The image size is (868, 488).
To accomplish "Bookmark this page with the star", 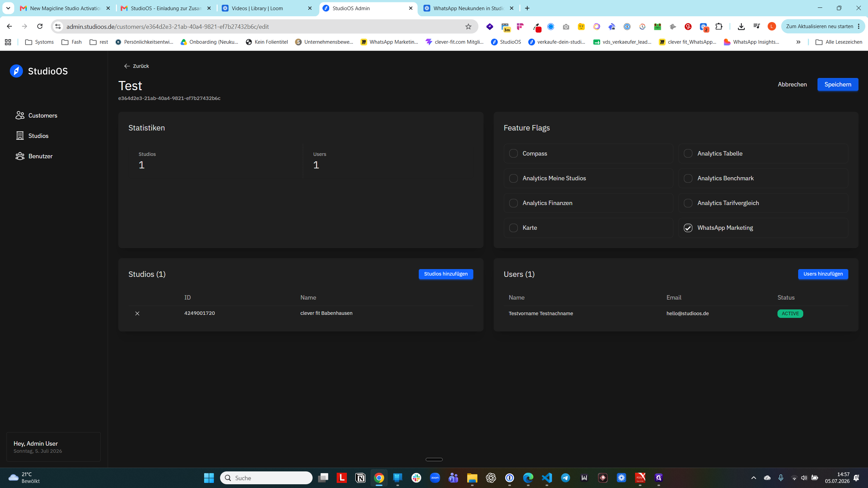I will [x=468, y=26].
